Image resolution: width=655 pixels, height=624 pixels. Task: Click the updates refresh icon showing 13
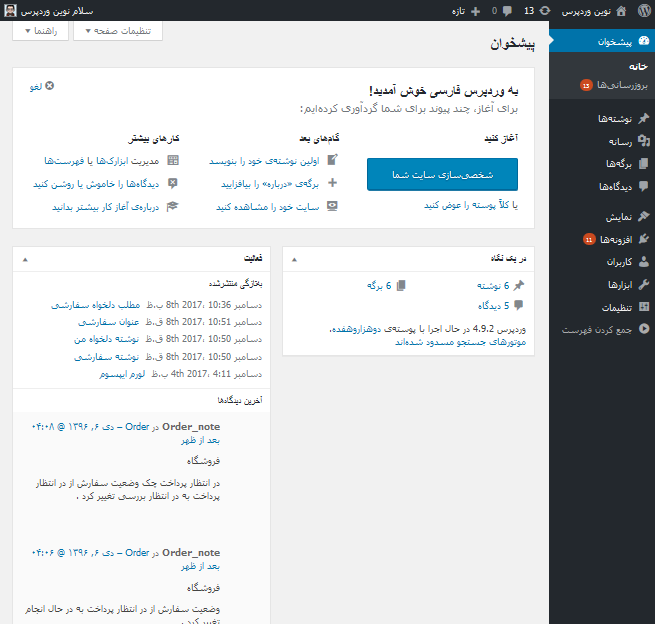545,11
